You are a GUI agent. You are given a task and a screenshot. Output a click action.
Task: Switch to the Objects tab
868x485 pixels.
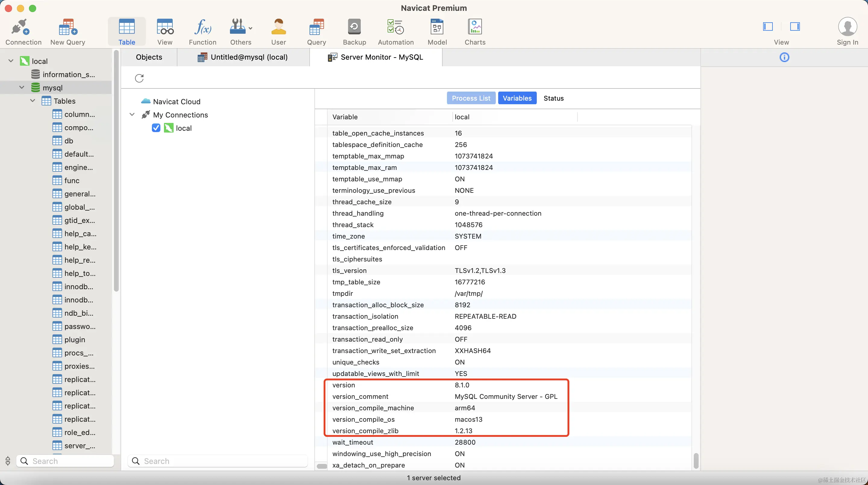click(x=149, y=57)
